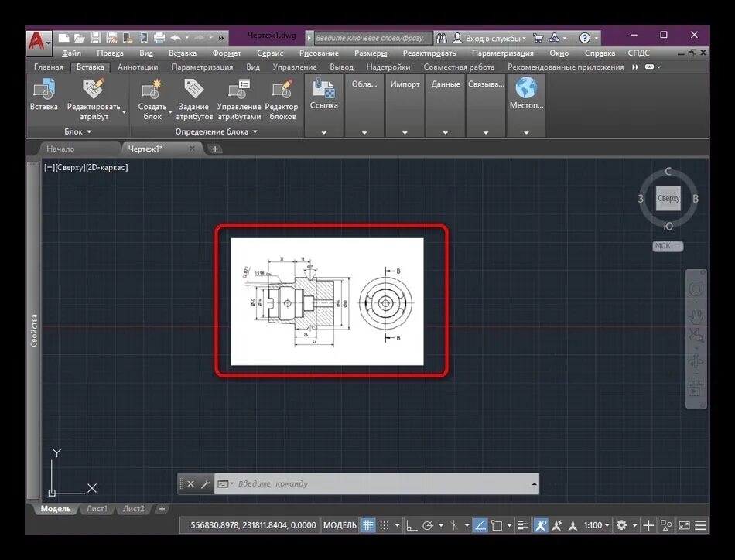The height and width of the screenshot is (560, 735).
Task: Toggle annotation objects visibility
Action: [x=541, y=525]
